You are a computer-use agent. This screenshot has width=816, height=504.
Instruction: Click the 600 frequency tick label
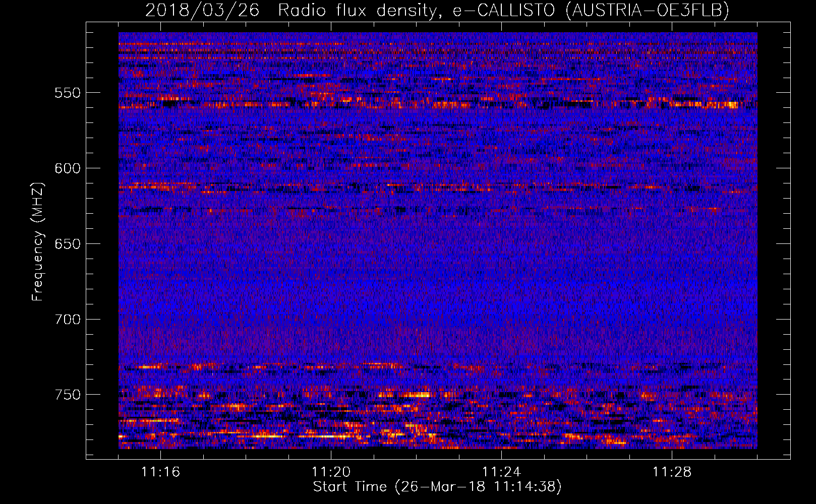pos(67,168)
